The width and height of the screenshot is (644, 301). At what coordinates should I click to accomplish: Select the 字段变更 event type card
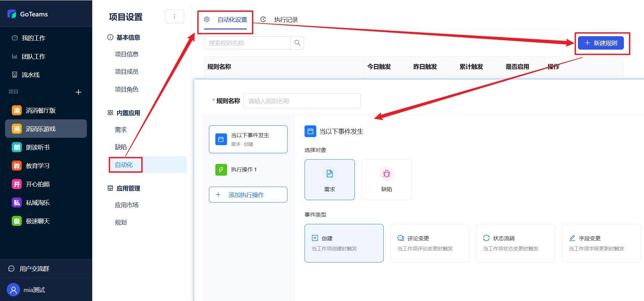click(x=601, y=243)
